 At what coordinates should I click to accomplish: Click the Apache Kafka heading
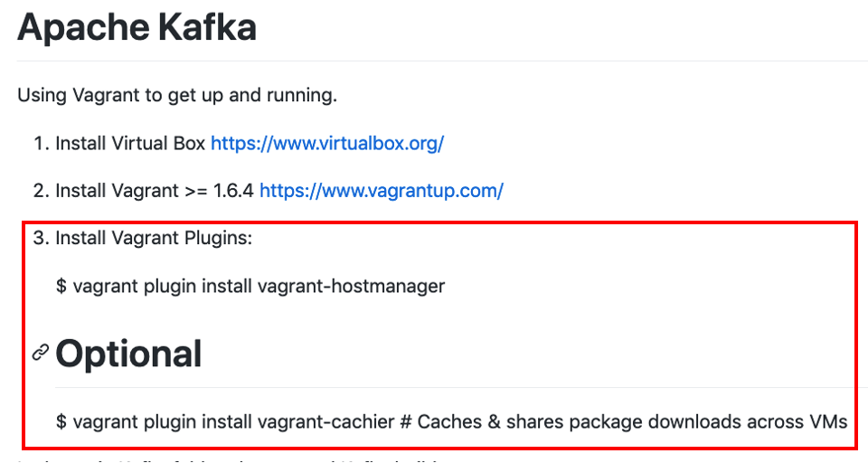tap(137, 26)
